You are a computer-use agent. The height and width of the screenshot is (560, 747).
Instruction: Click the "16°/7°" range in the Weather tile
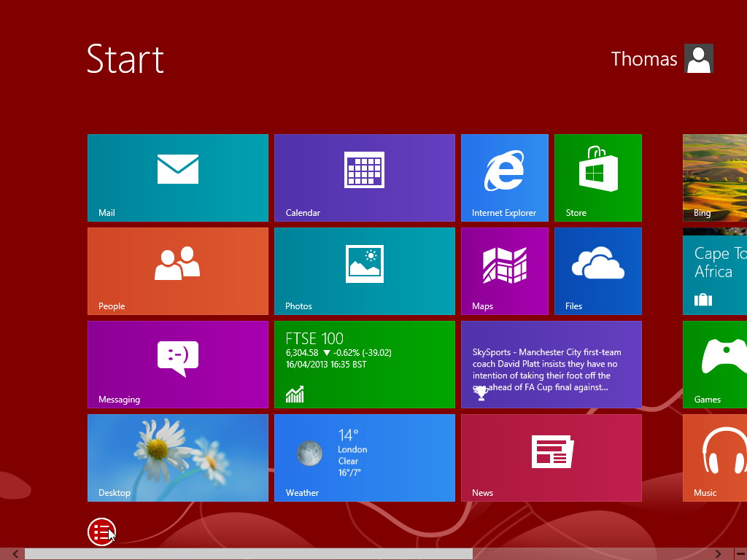click(349, 472)
